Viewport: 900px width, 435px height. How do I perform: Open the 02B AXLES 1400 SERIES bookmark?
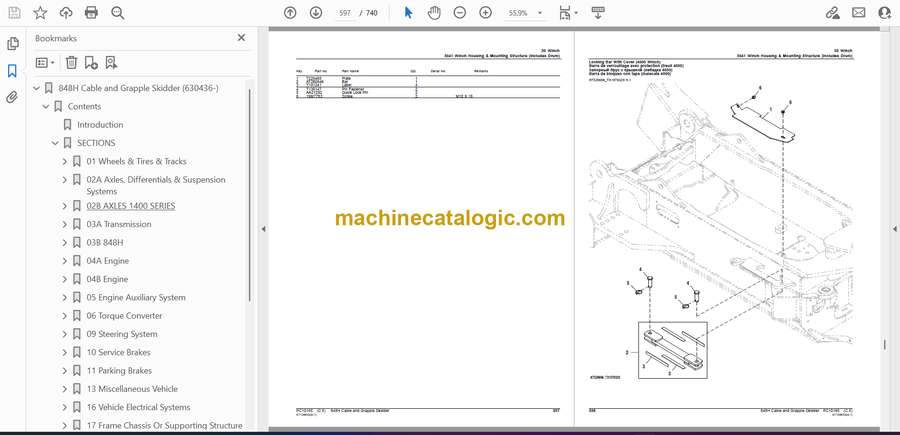131,206
